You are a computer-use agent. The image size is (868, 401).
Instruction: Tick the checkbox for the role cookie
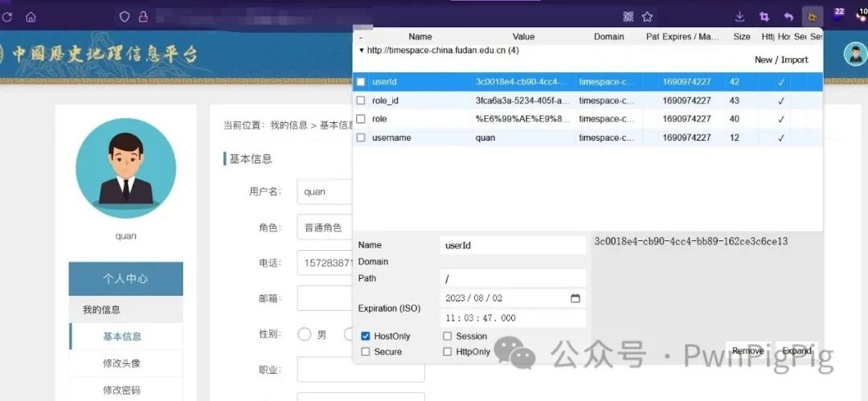pos(360,119)
